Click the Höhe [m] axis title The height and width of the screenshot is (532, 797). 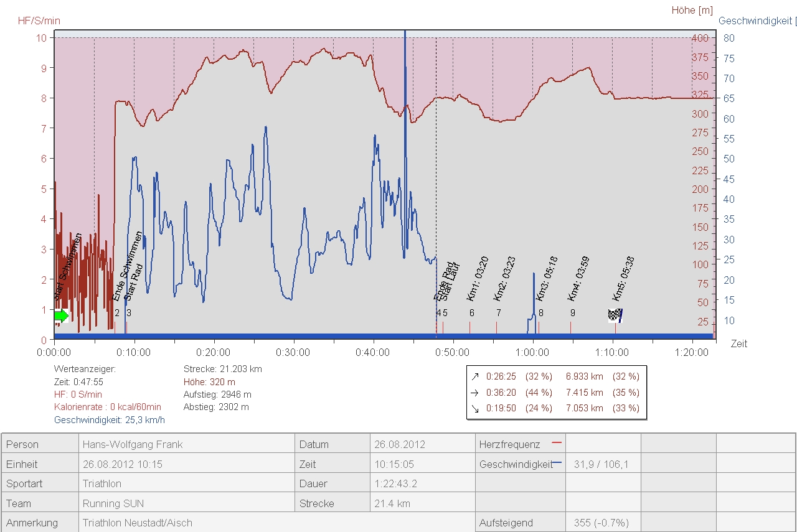tap(692, 11)
